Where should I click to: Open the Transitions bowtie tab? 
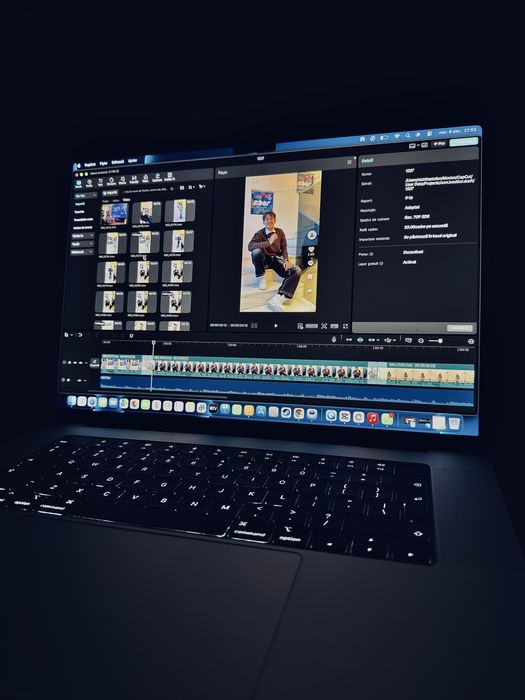coord(133,179)
